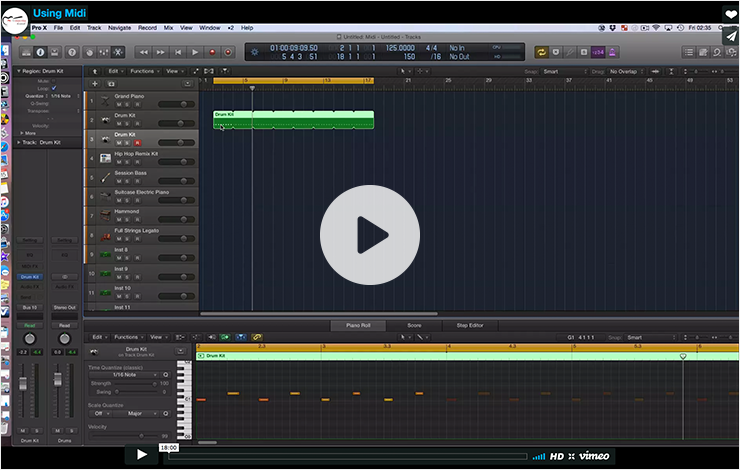Switch to the Step Editor tab
Viewport: 740px width, 470px height.
pos(470,326)
